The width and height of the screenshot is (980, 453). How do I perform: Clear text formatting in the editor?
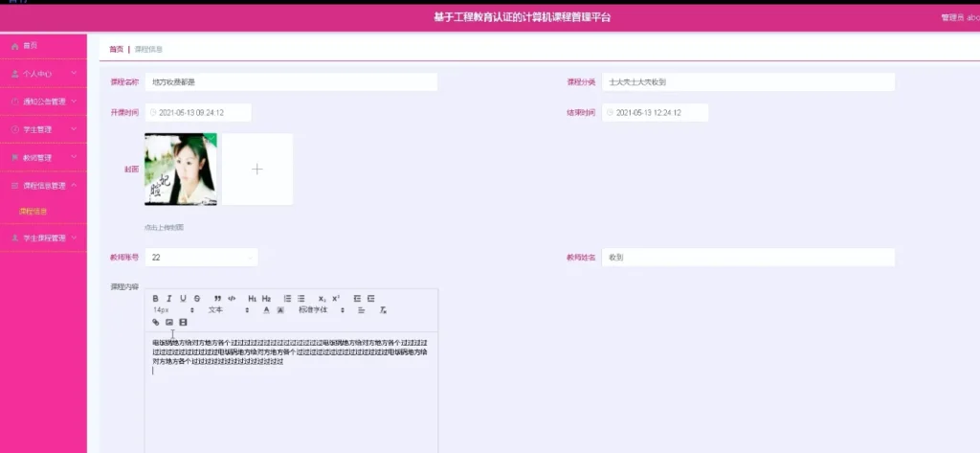pos(384,310)
